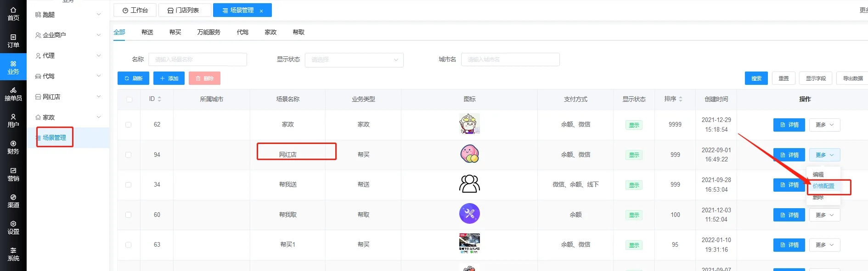Switch to the 万能服务 tab
This screenshot has width=868, height=271.
coord(209,32)
